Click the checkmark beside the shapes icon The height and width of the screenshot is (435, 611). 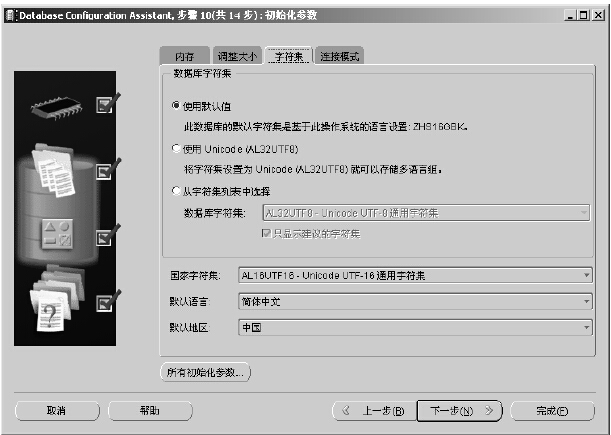coord(108,235)
